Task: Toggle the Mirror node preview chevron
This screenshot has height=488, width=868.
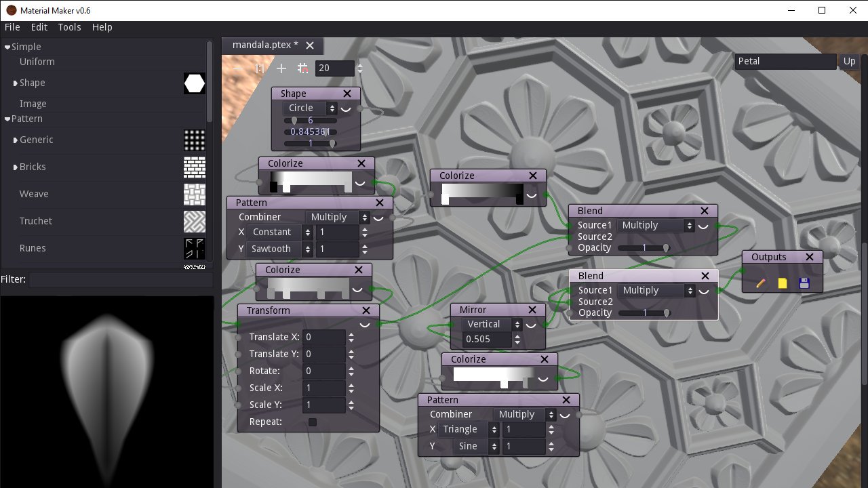Action: click(x=531, y=325)
